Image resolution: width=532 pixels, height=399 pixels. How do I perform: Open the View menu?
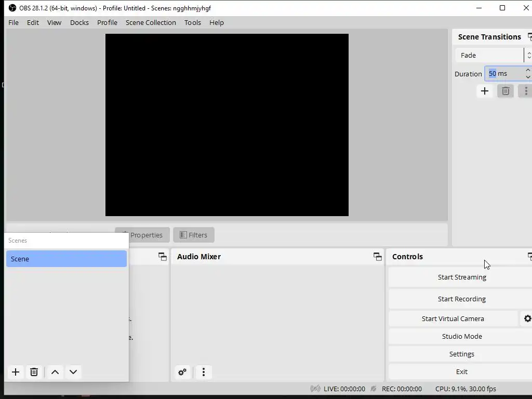click(x=54, y=22)
